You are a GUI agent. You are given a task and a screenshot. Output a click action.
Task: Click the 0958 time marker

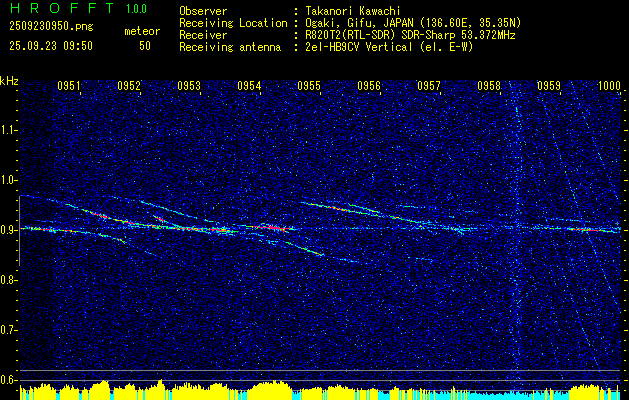[489, 86]
